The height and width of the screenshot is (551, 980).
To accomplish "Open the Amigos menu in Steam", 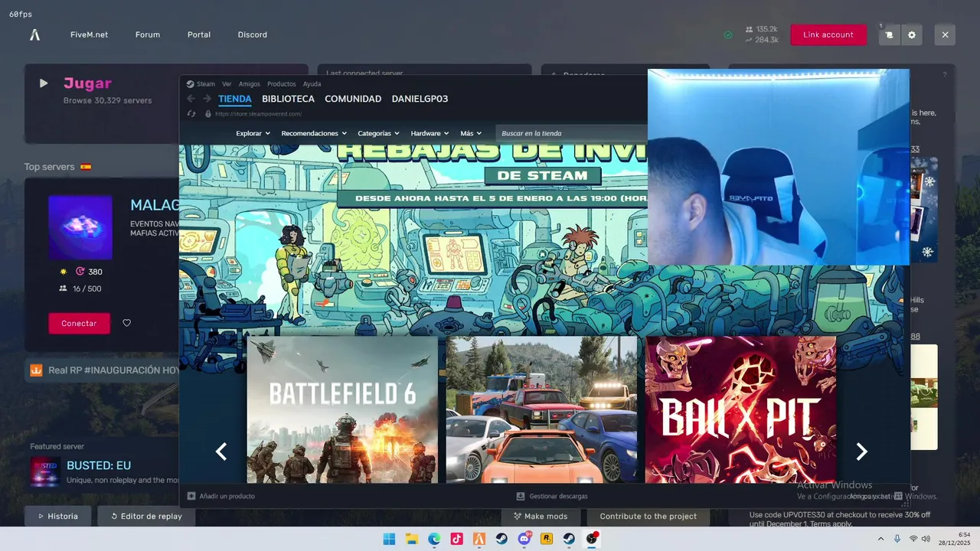I will point(250,84).
